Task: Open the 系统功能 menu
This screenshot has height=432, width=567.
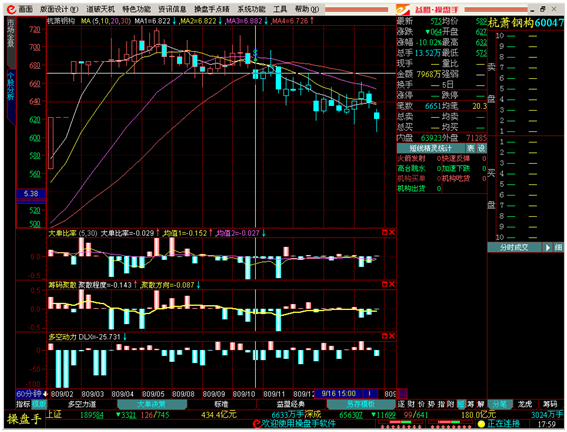Action: pyautogui.click(x=252, y=9)
